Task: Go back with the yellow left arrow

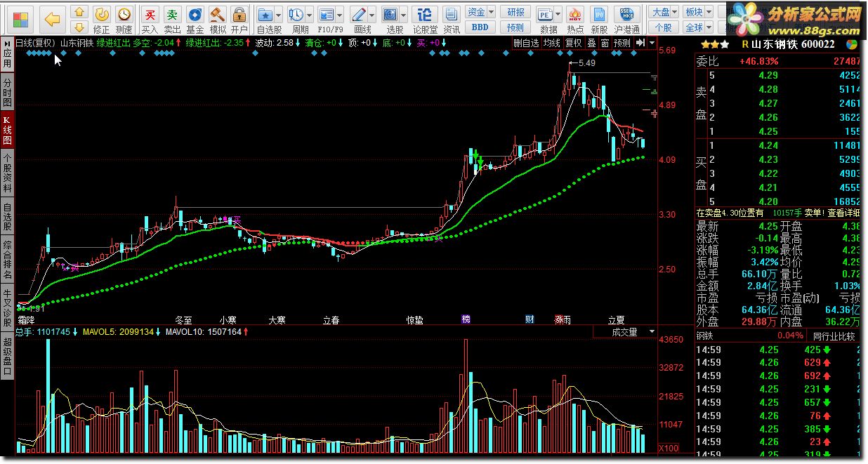Action: tap(52, 20)
